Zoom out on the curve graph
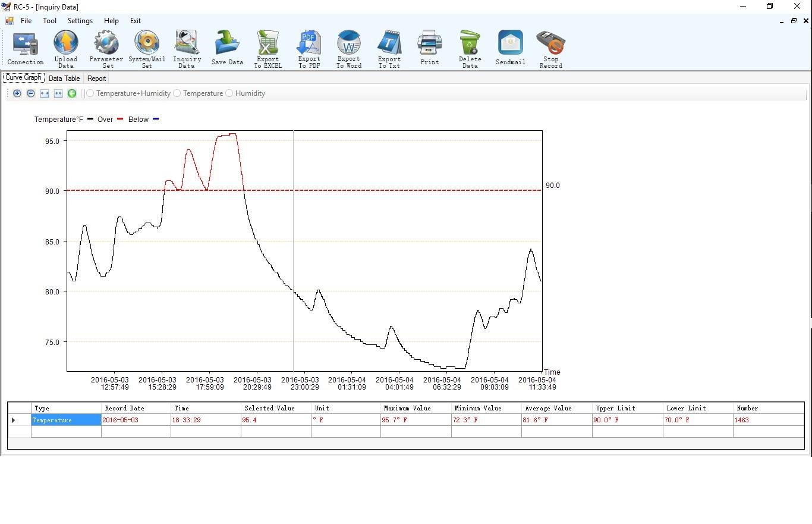The width and height of the screenshot is (812, 524). [x=31, y=93]
